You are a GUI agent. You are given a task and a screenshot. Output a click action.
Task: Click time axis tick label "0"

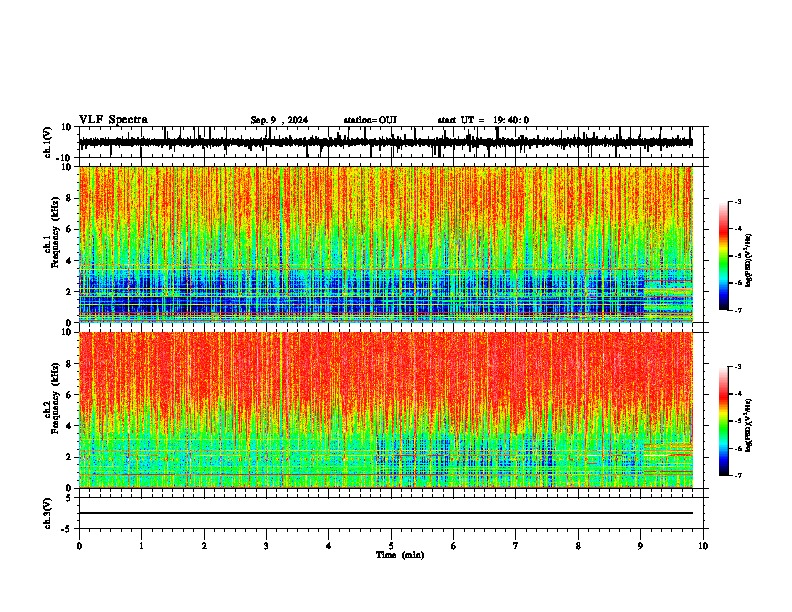click(x=79, y=546)
